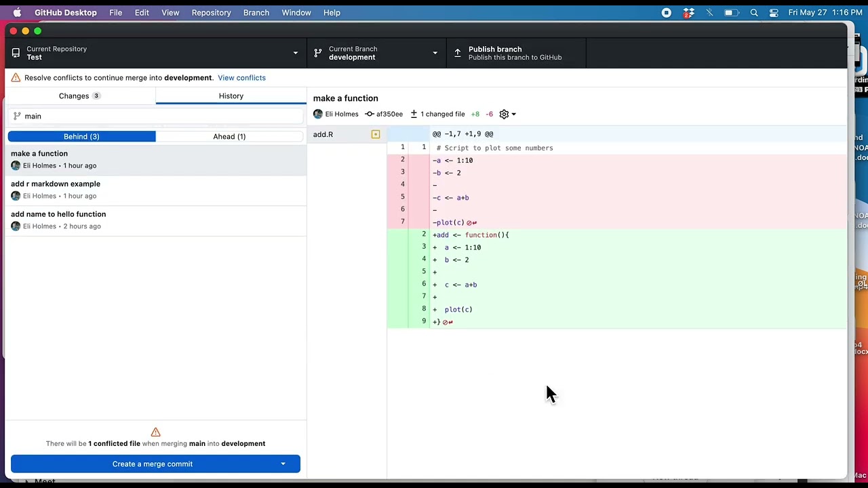868x488 pixels.
Task: Click the 1 changed file label
Action: (x=442, y=114)
